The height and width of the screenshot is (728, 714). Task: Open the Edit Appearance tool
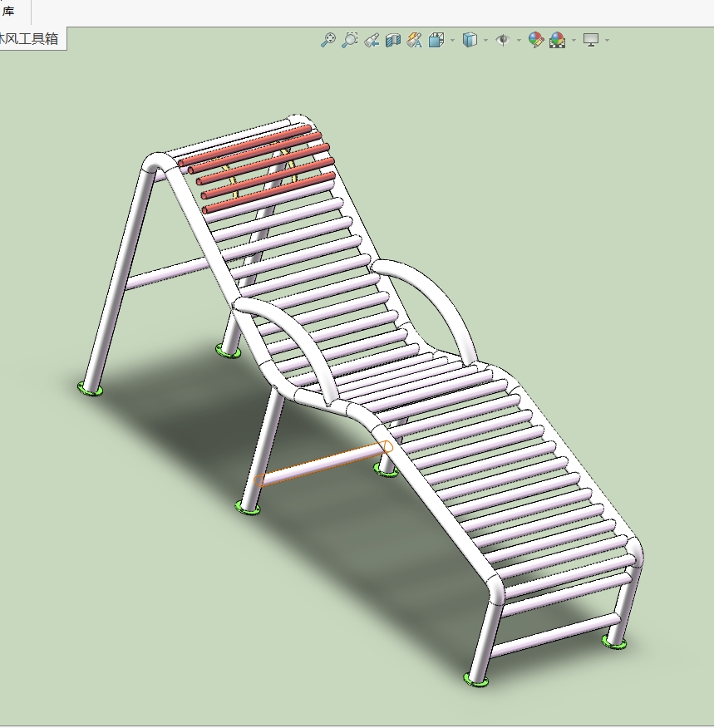click(536, 40)
